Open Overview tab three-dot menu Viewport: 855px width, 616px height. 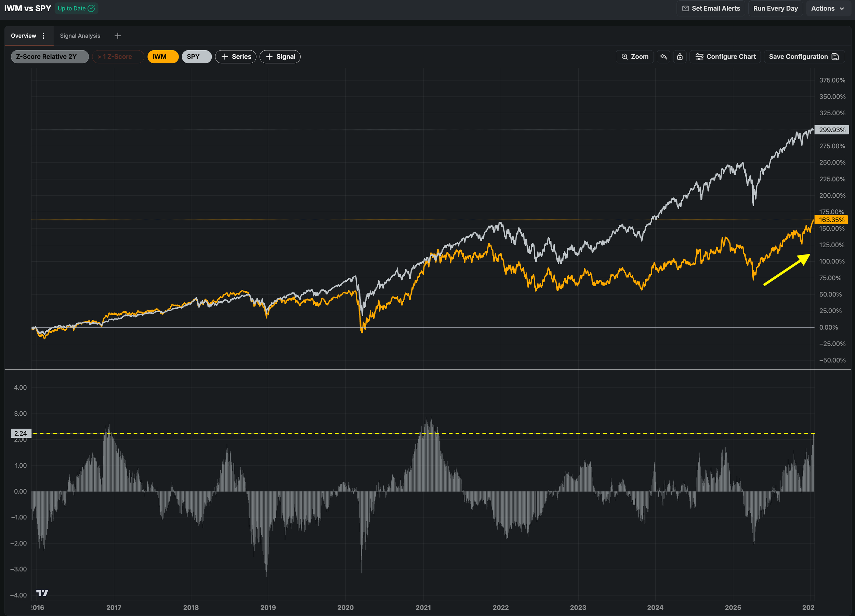pos(44,36)
